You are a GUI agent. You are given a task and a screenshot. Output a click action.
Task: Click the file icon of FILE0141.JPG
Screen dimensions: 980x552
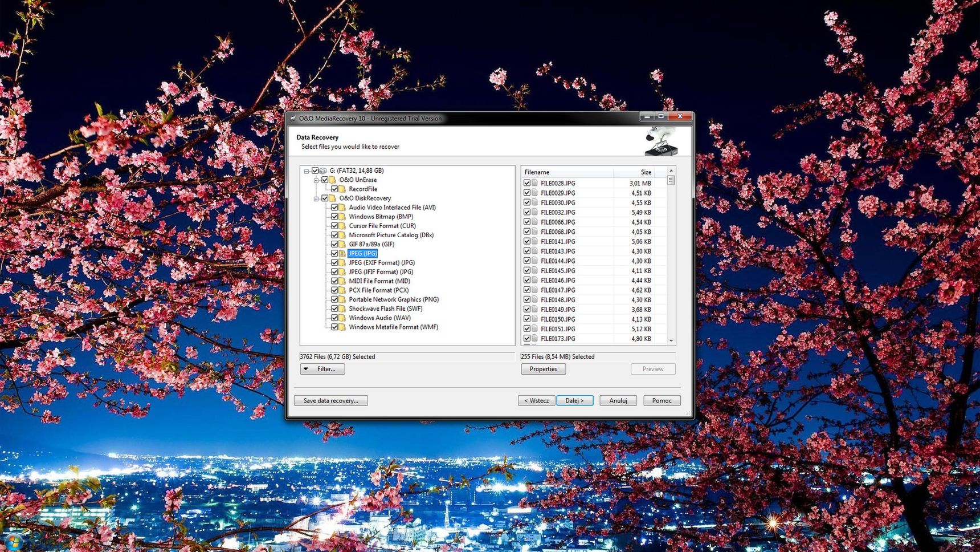(535, 241)
